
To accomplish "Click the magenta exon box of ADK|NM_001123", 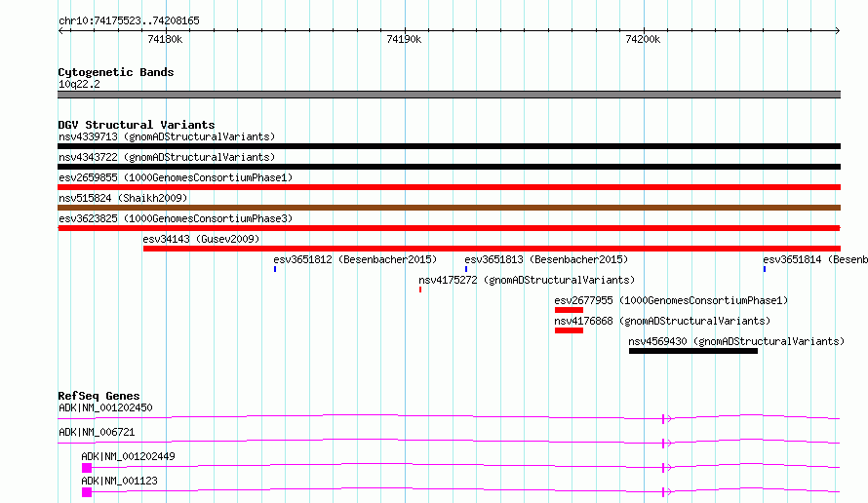I will [87, 492].
